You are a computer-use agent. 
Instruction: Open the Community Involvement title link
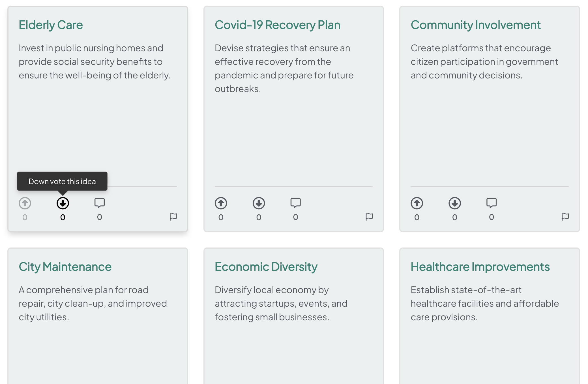click(x=476, y=25)
